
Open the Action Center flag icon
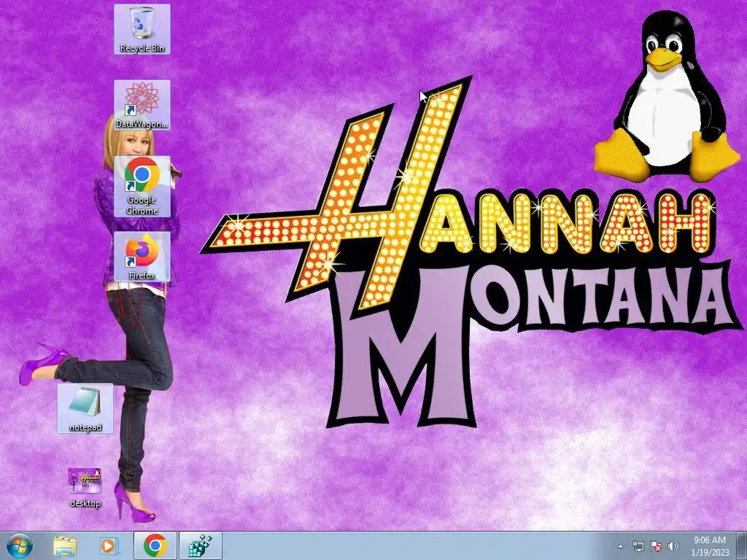[x=656, y=546]
